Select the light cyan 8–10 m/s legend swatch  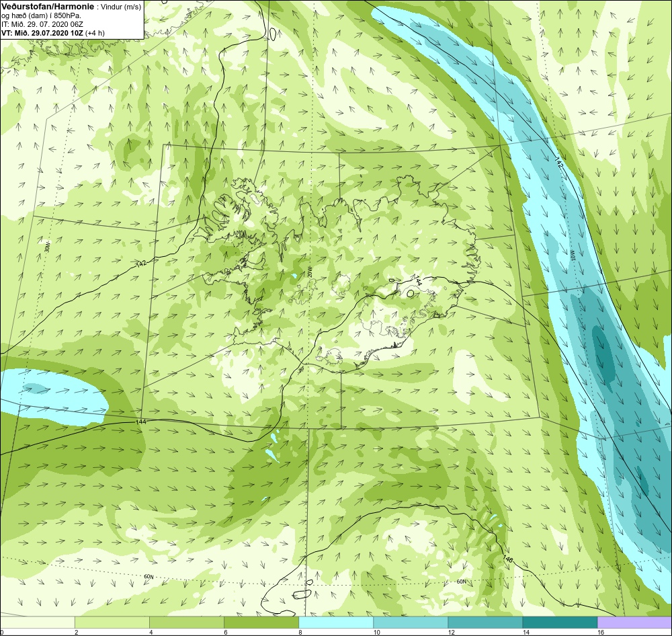336,623
